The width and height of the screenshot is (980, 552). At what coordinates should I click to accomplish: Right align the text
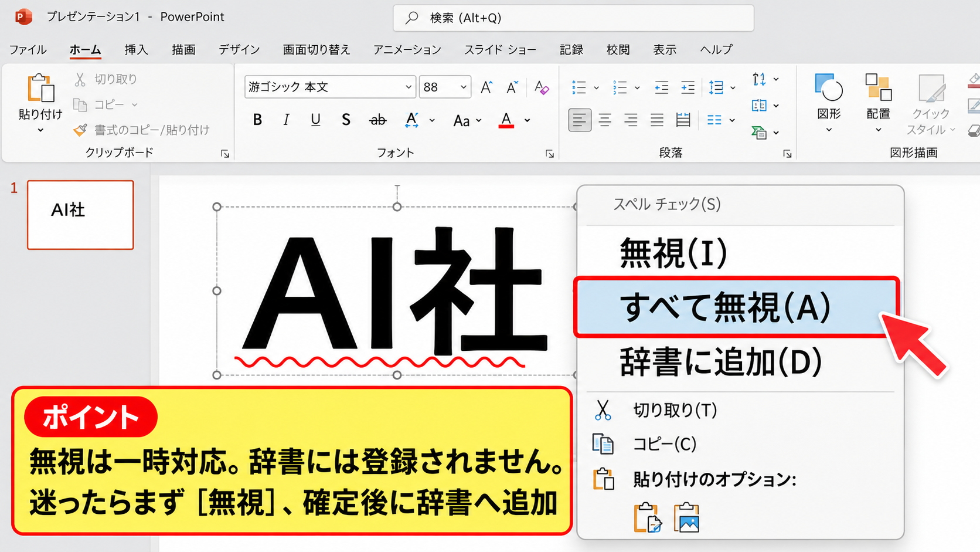[631, 121]
